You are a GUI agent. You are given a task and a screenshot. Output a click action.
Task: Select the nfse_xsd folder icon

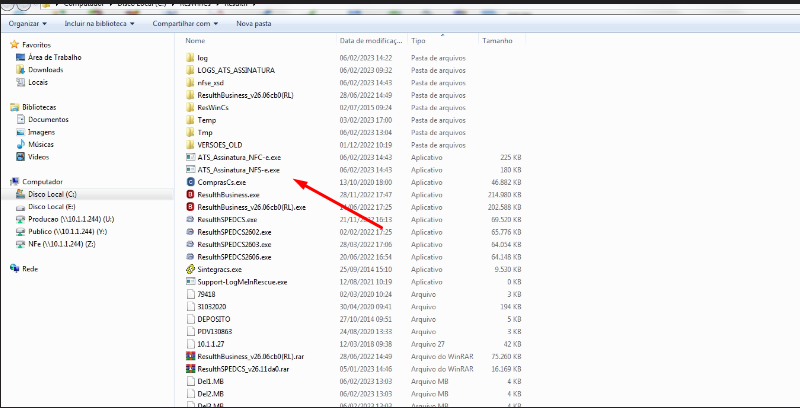[190, 83]
